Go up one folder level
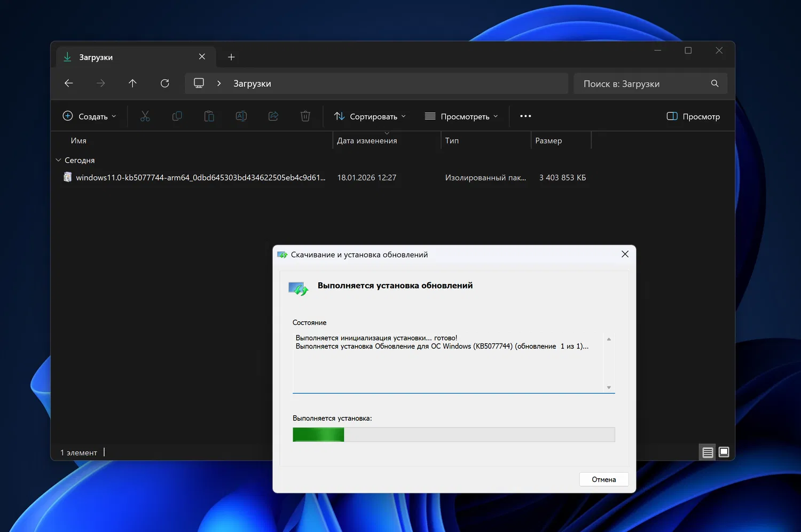This screenshot has width=801, height=532. pos(132,83)
